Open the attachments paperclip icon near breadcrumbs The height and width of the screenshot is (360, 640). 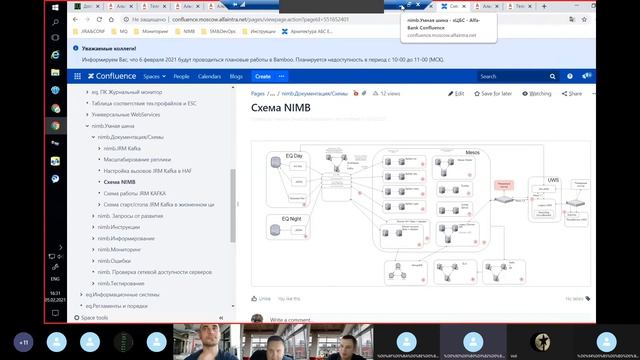pyautogui.click(x=364, y=94)
